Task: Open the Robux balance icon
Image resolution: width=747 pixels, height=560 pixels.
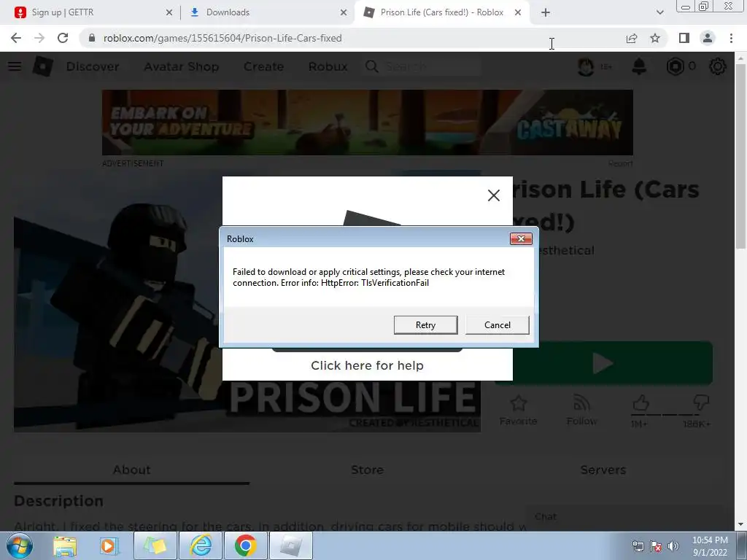Action: 675,66
